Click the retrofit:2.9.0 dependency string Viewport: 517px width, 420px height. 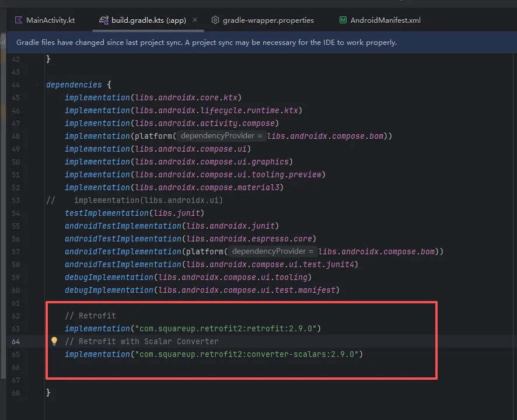click(226, 328)
